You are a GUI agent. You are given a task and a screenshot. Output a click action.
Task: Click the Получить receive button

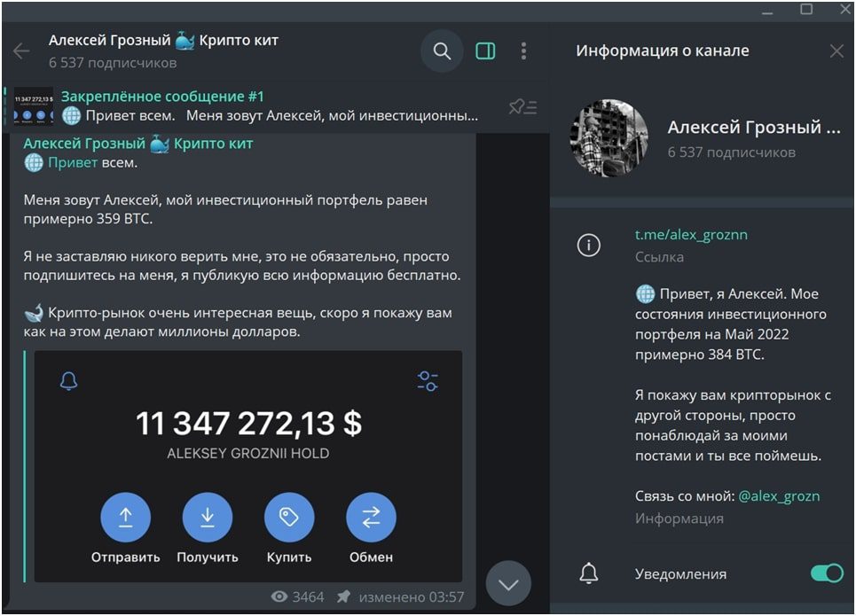click(x=208, y=518)
